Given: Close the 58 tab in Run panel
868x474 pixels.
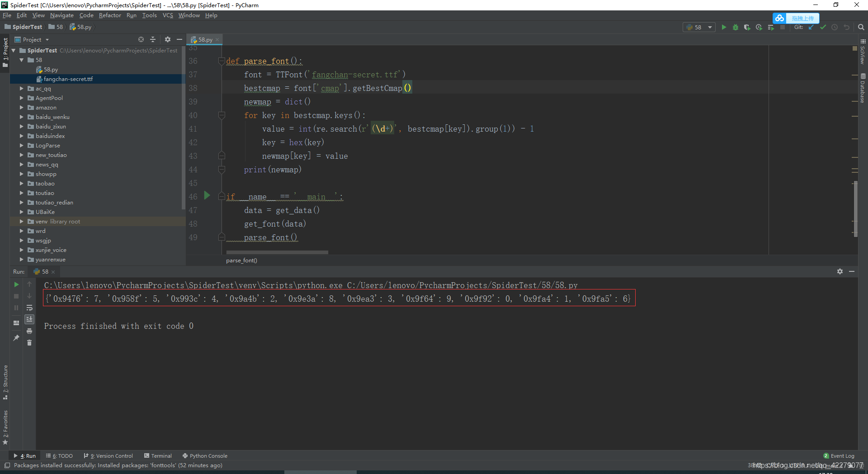Looking at the screenshot, I should pyautogui.click(x=53, y=272).
